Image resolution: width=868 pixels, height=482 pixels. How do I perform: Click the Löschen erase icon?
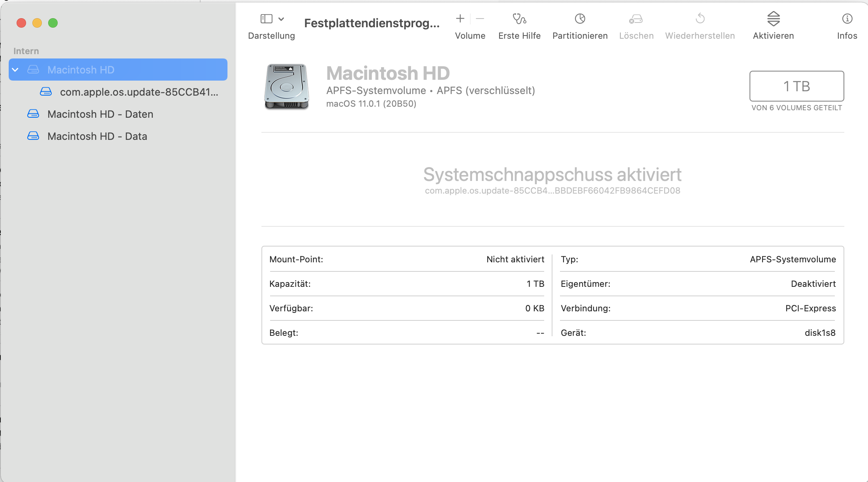point(636,19)
